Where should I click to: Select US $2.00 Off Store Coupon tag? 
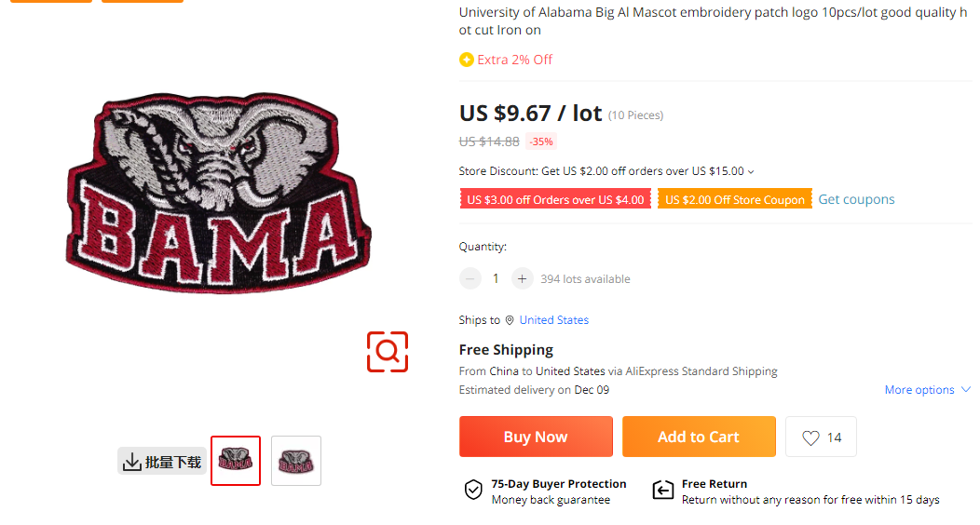click(x=734, y=199)
